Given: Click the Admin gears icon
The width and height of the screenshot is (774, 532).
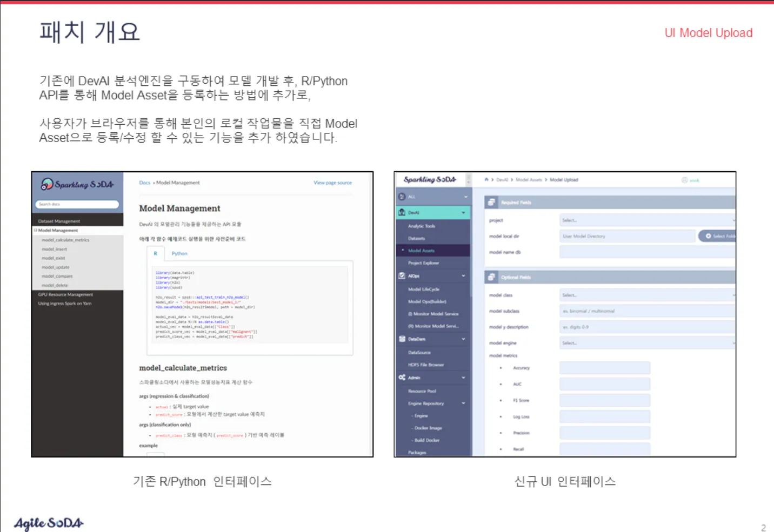Looking at the screenshot, I should tap(402, 378).
